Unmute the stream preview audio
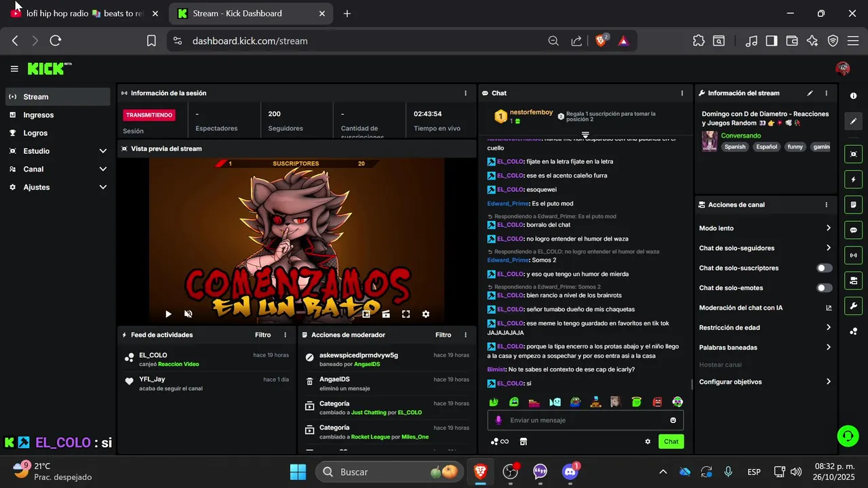868x488 pixels. click(x=188, y=314)
